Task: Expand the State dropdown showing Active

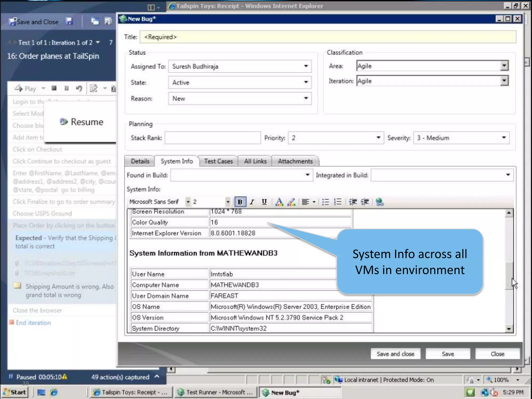Action: [306, 82]
